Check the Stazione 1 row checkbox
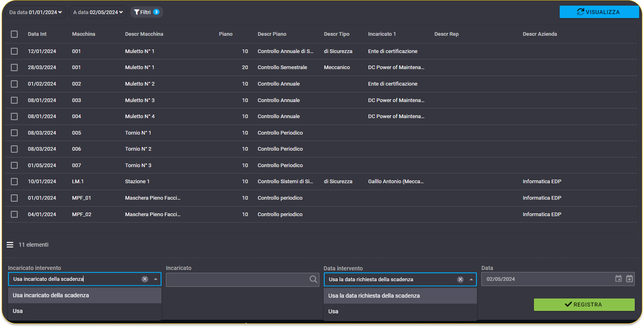Image resolution: width=644 pixels, height=327 pixels. [14, 182]
